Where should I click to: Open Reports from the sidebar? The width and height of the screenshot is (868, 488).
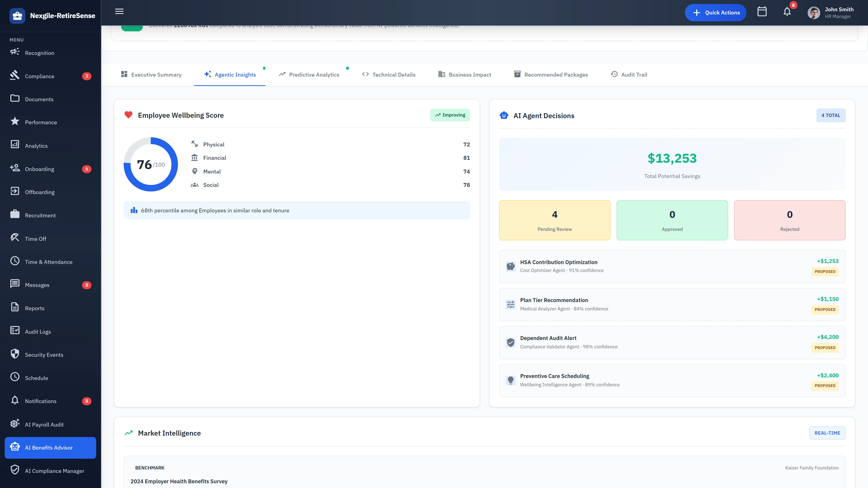pyautogui.click(x=34, y=308)
